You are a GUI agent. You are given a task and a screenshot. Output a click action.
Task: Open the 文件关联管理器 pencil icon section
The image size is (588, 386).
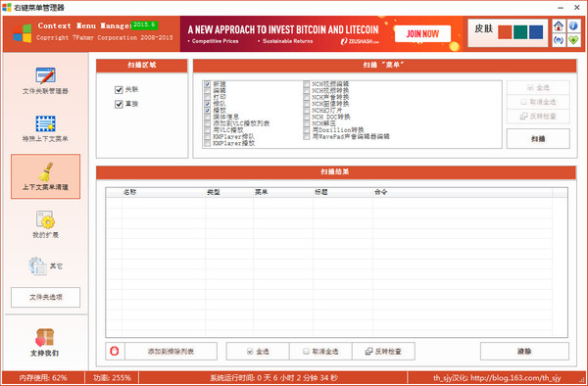coord(45,75)
